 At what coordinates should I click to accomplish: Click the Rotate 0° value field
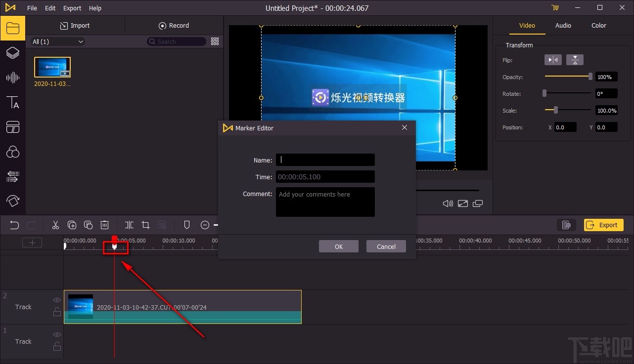coord(606,93)
